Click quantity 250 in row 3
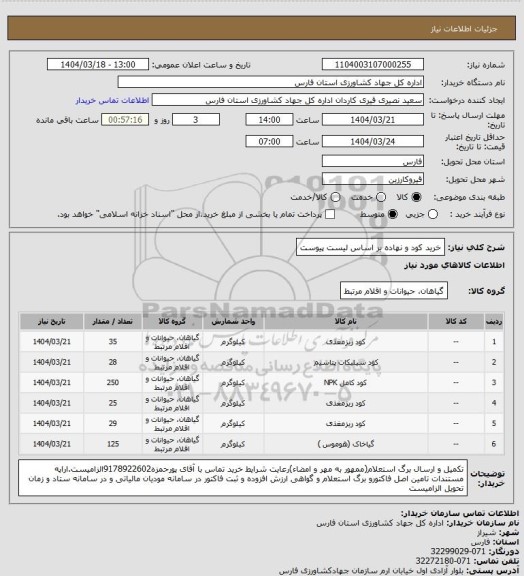This screenshot has height=576, width=524. click(112, 383)
